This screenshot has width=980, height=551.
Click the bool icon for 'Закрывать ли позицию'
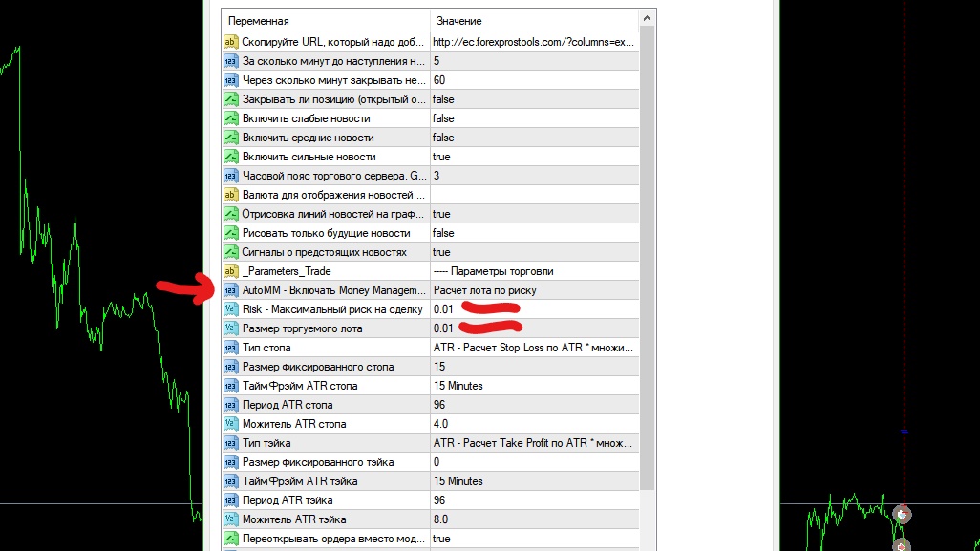click(x=230, y=99)
